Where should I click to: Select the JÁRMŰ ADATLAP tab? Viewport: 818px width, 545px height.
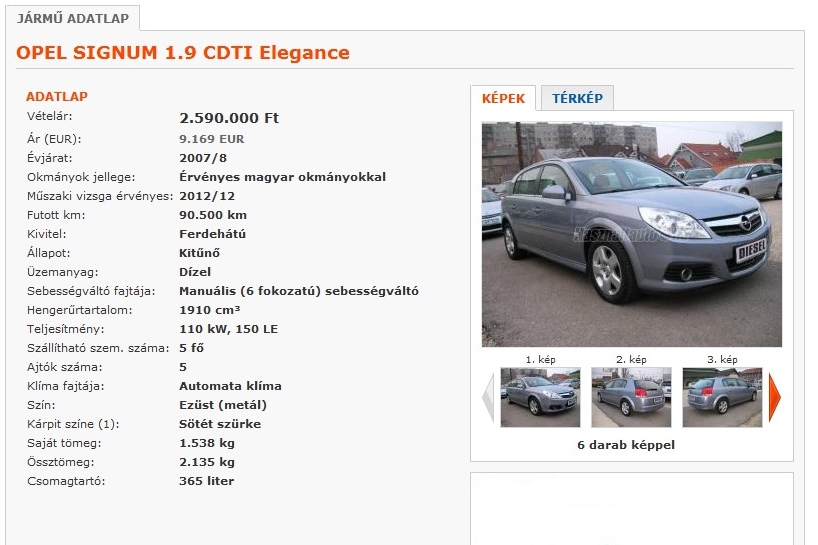[x=73, y=18]
